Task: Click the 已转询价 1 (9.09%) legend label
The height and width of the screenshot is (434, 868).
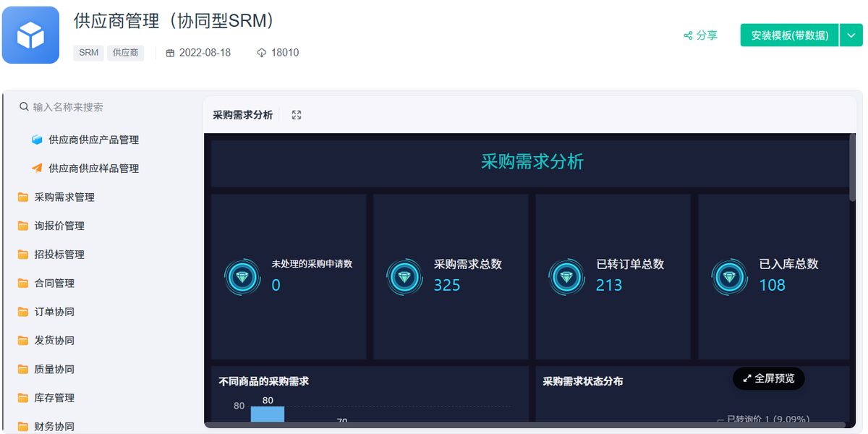Action: 767,419
